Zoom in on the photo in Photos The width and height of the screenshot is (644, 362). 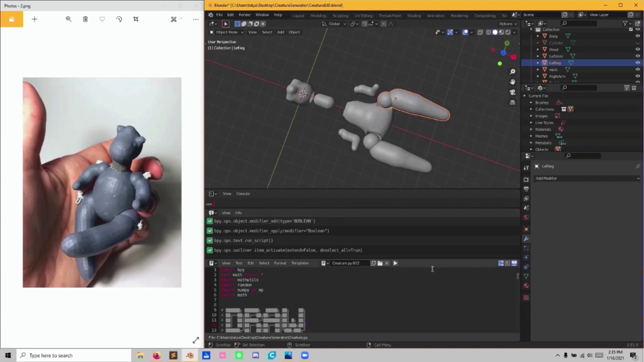(69, 19)
